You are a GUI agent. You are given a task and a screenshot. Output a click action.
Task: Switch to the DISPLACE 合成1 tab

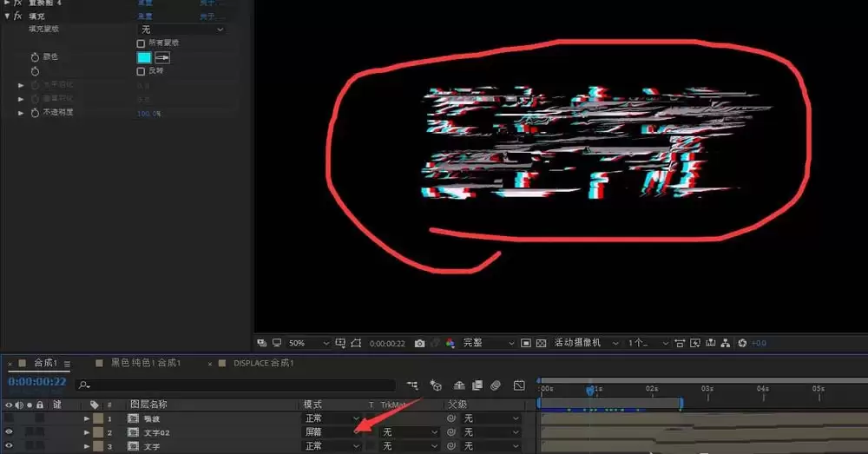263,363
